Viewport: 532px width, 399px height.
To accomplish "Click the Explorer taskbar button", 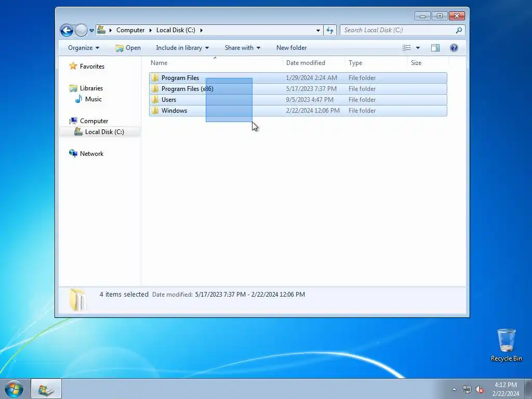I will point(46,389).
